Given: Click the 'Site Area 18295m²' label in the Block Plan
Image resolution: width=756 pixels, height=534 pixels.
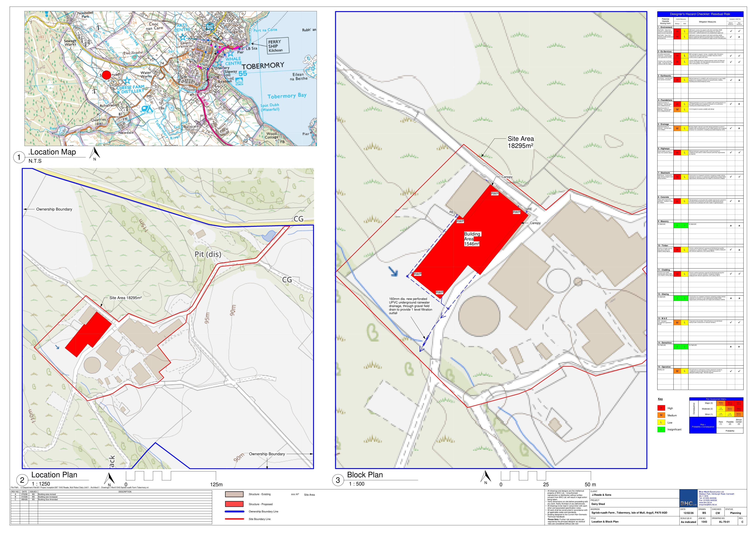Looking at the screenshot, I should 520,142.
